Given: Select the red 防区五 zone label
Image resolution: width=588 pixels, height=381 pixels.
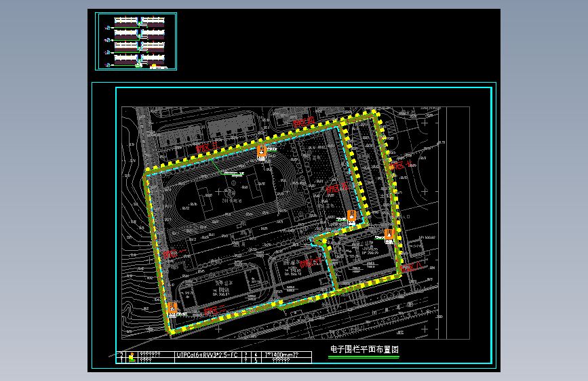Looking at the screenshot, I should coord(338,188).
